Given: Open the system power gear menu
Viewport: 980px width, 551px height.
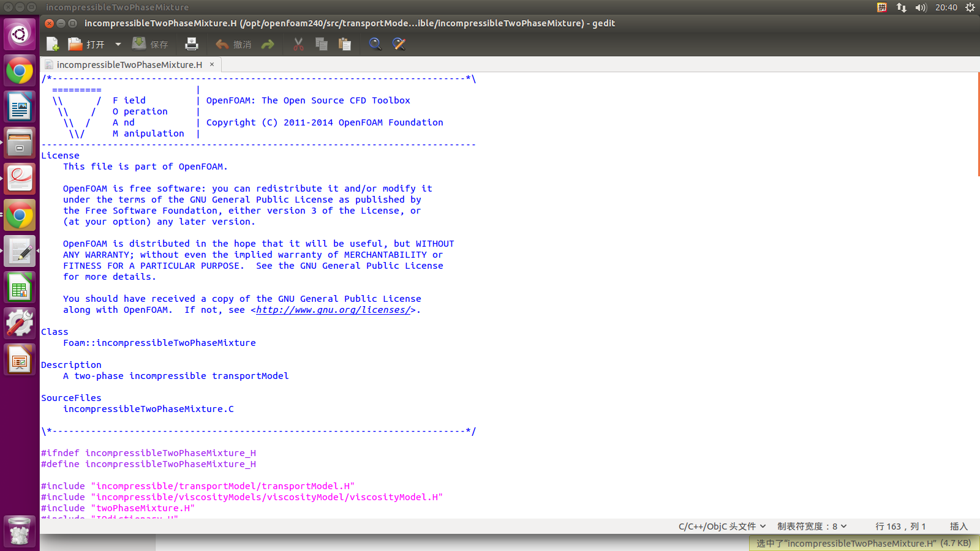Looking at the screenshot, I should [970, 7].
